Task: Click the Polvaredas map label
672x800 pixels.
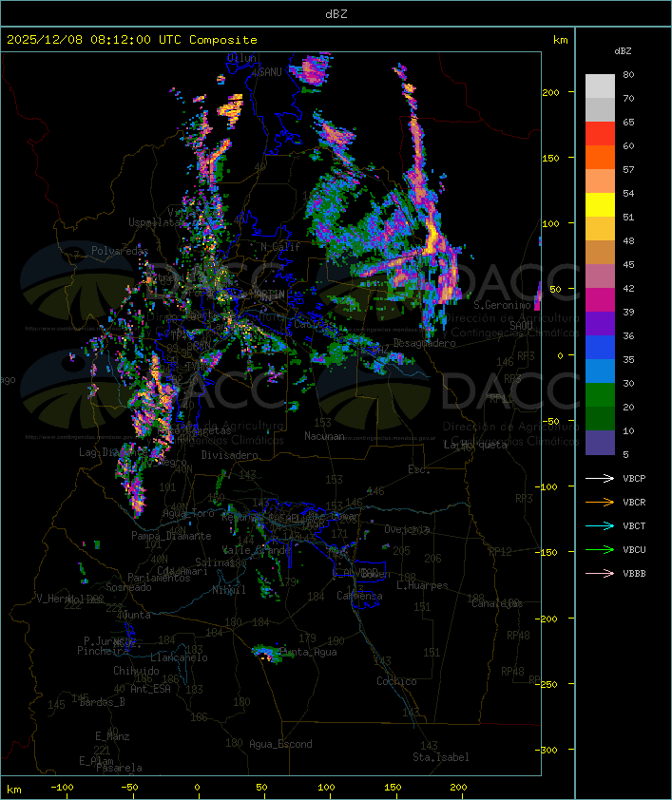Action: pyautogui.click(x=120, y=251)
